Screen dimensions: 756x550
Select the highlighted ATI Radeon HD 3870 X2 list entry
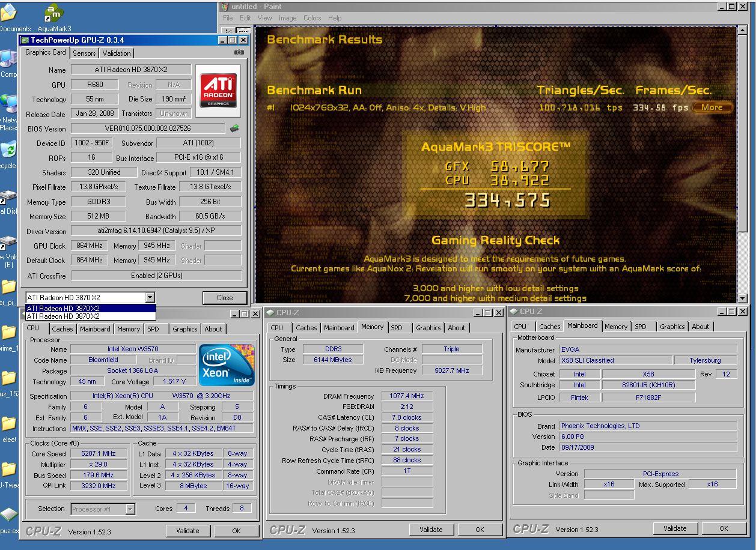pos(90,309)
